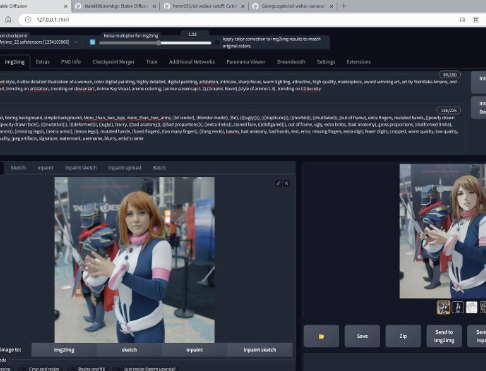Click the site info icon next to the address
Image resolution: width=486 pixels, height=371 pixels.
point(28,20)
